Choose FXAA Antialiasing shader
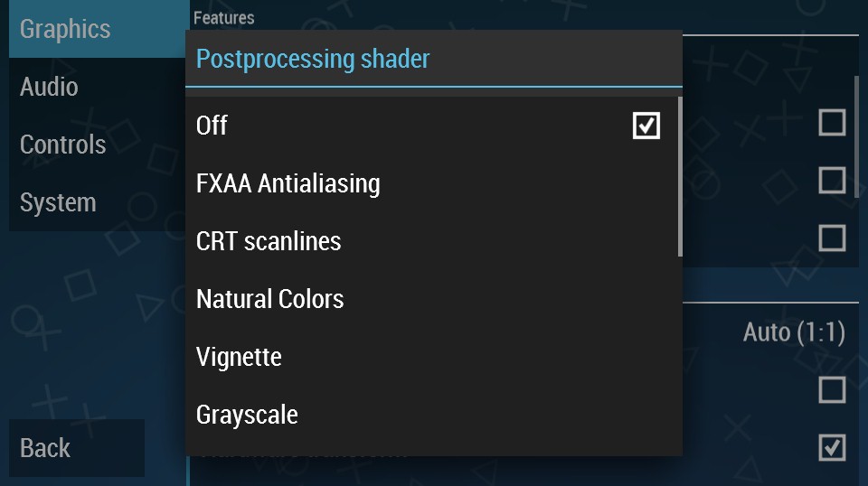The height and width of the screenshot is (486, 868). tap(288, 183)
